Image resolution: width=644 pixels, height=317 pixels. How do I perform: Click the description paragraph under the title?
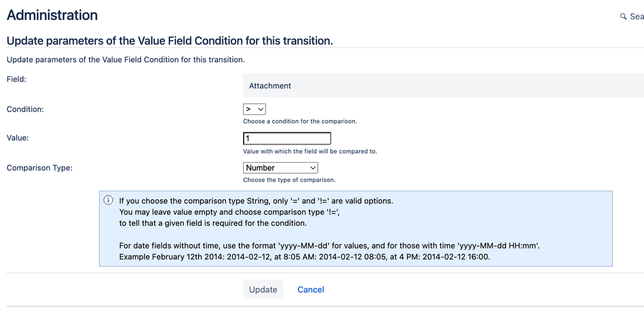coord(126,60)
